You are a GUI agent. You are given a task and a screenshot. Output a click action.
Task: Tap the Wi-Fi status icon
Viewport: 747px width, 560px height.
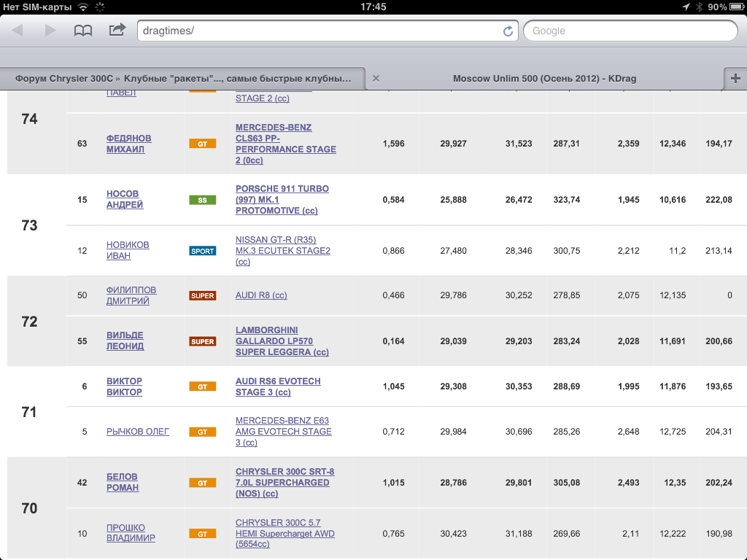click(83, 7)
